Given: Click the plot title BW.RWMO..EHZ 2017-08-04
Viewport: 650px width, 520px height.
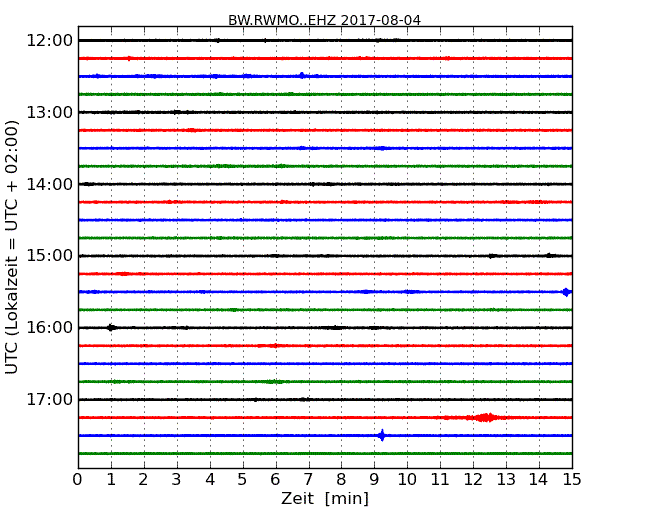Looking at the screenshot, I should [x=324, y=20].
